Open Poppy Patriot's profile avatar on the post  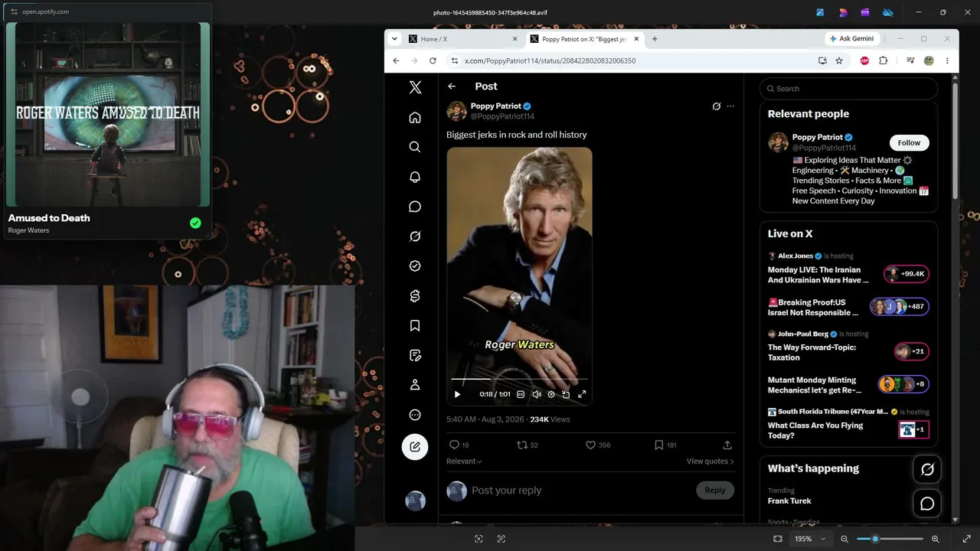(x=456, y=111)
